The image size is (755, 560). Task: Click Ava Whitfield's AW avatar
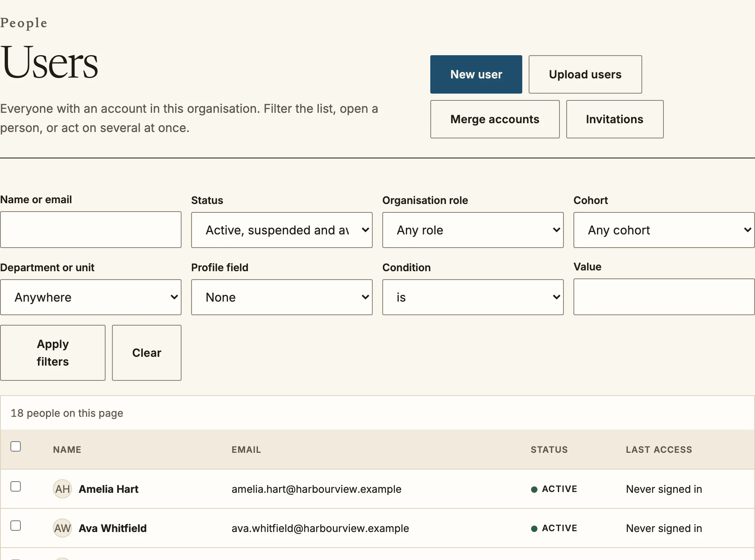[x=62, y=528]
